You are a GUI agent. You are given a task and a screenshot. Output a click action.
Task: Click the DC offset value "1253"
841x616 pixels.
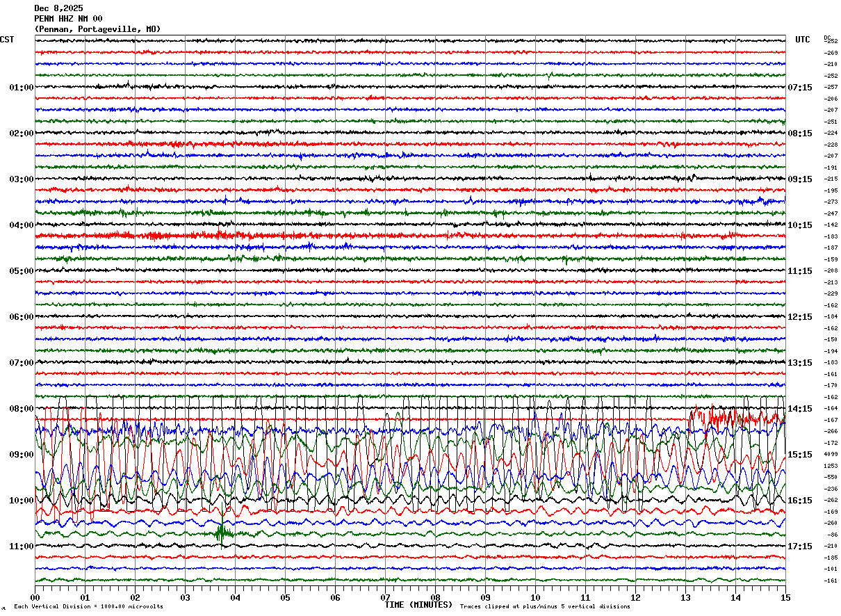pos(831,466)
